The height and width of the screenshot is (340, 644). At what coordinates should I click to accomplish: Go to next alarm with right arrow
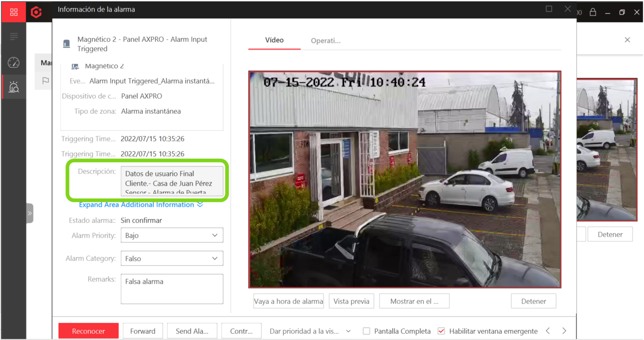pos(564,331)
